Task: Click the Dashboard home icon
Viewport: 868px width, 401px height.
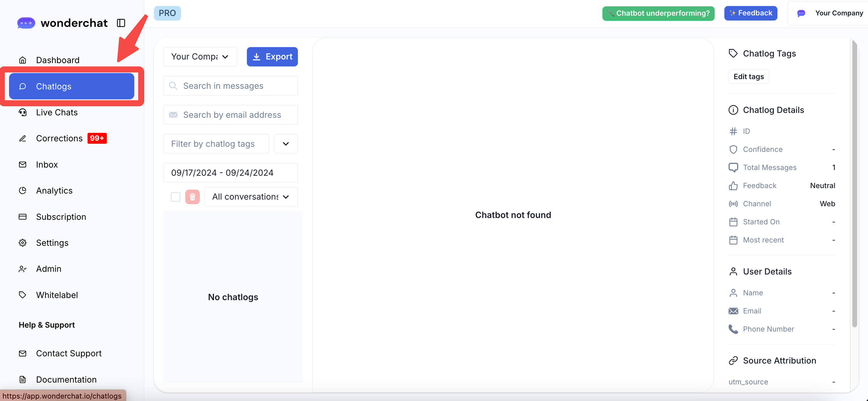Action: 23,60
